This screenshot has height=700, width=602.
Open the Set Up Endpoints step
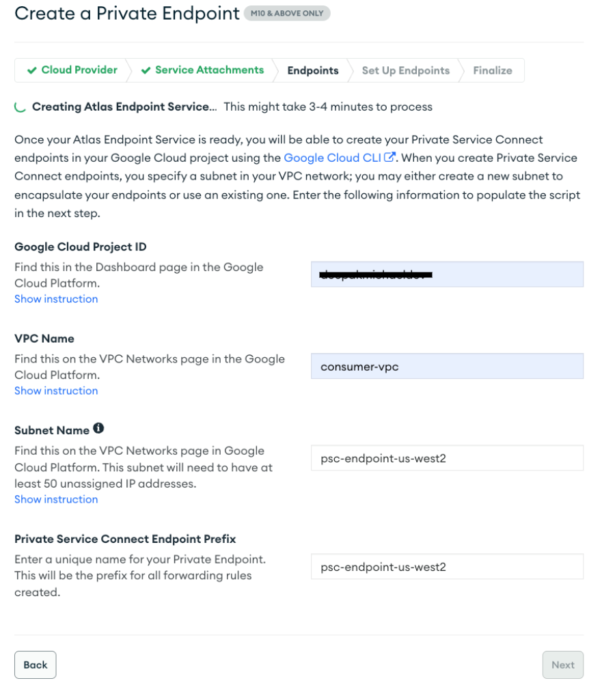[405, 70]
